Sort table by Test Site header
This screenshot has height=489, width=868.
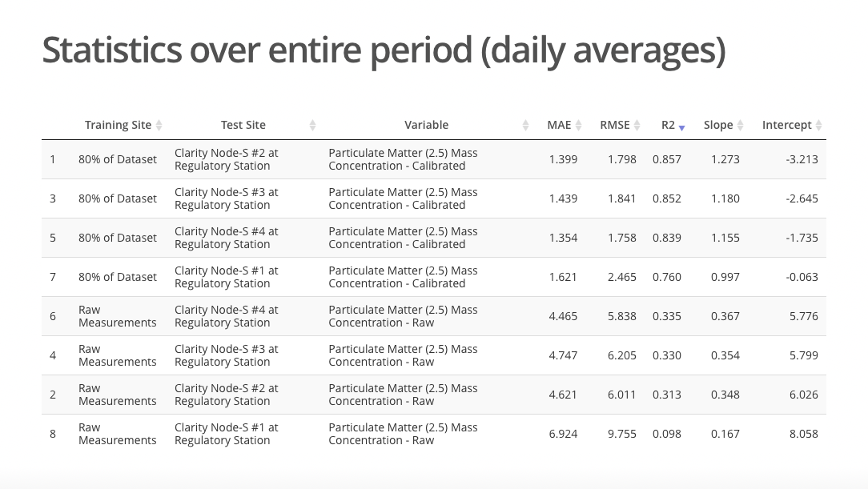(x=243, y=125)
